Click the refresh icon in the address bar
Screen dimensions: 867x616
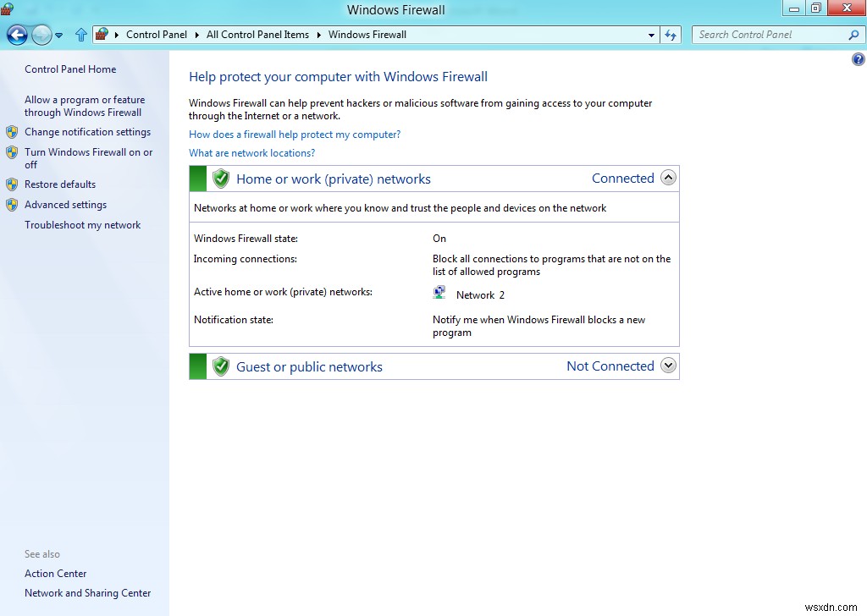(671, 35)
